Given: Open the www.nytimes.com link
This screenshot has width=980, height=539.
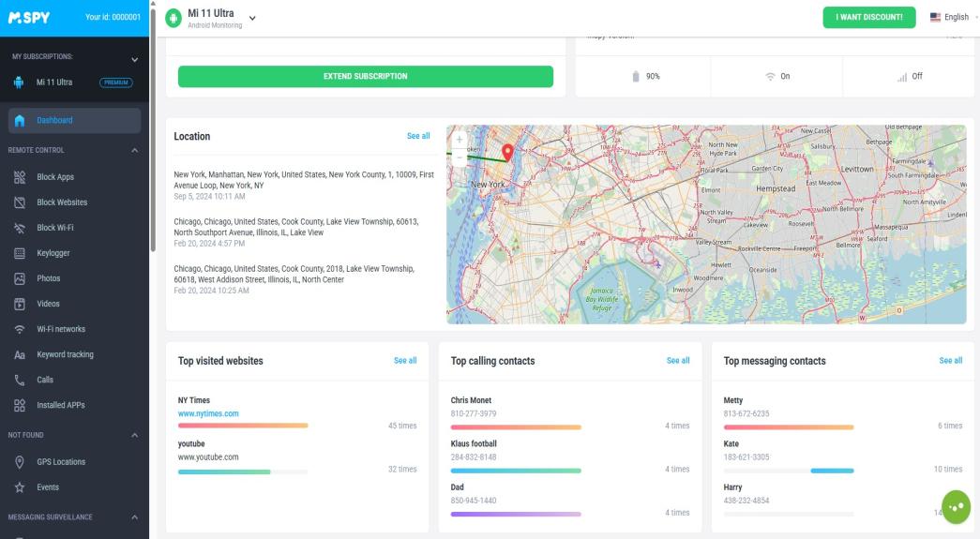Looking at the screenshot, I should 208,414.
